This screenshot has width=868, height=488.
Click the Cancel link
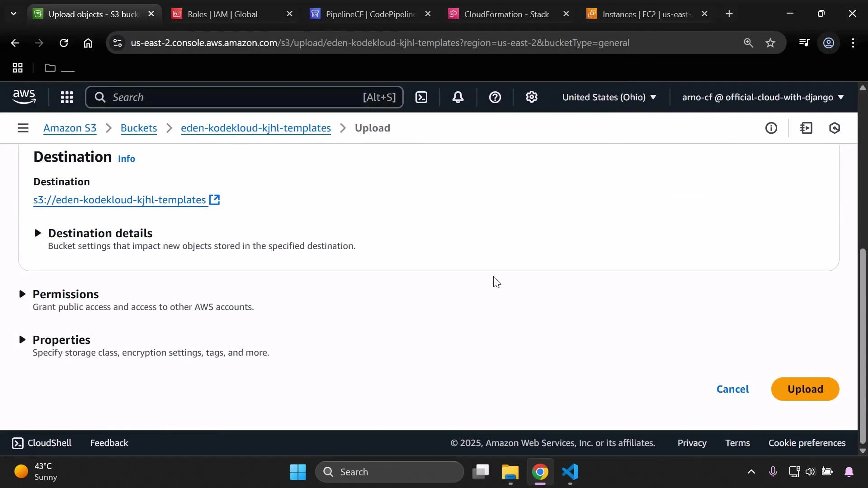pyautogui.click(x=732, y=389)
